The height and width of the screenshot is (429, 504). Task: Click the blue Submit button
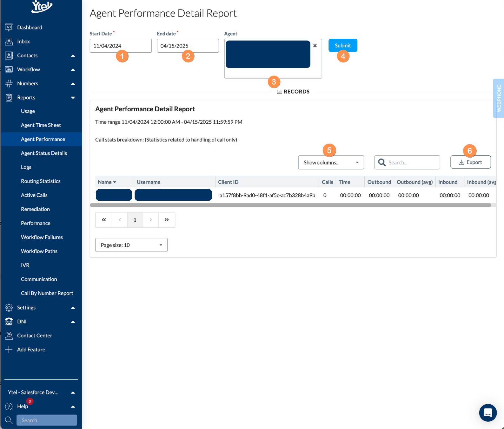343,45
